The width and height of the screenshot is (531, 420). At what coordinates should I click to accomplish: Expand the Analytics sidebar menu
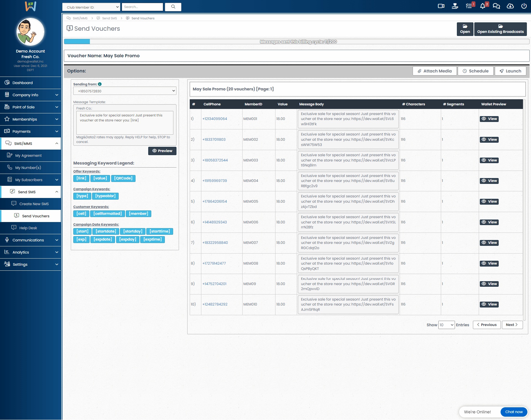pyautogui.click(x=30, y=252)
